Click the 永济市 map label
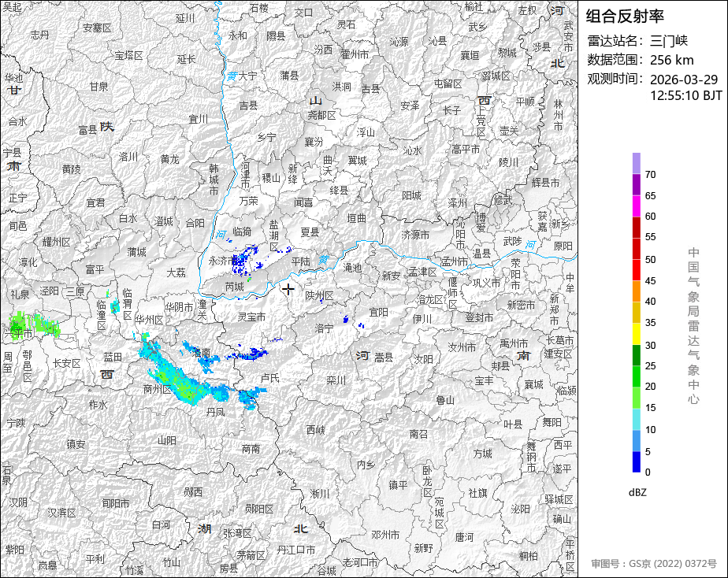This screenshot has height=578, width=728. (222, 261)
